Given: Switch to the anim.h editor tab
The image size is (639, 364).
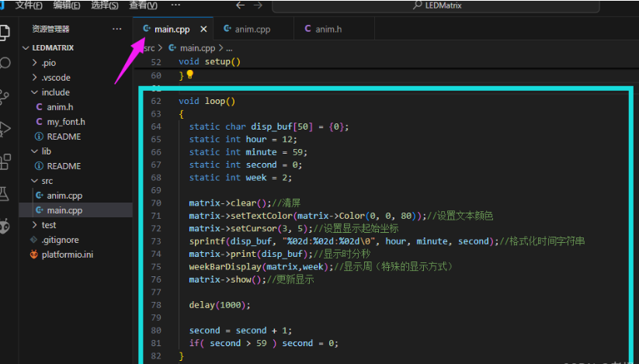Looking at the screenshot, I should click(334, 29).
